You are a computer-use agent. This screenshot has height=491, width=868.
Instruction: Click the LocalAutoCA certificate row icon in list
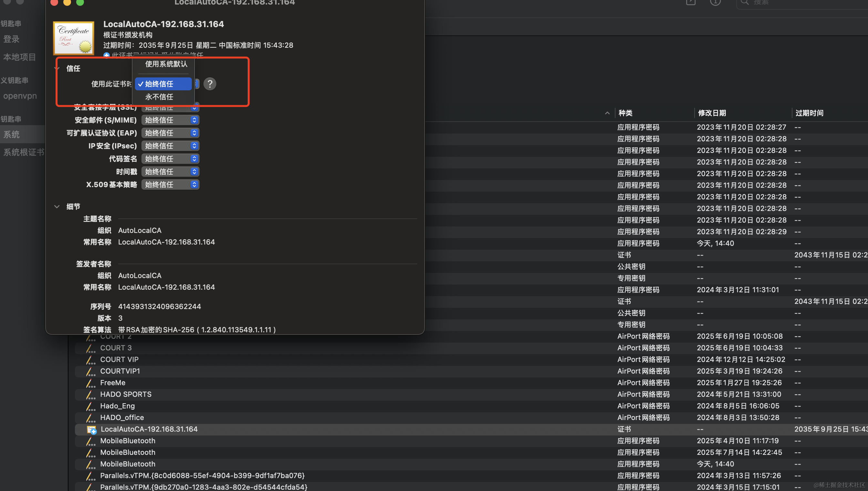click(x=91, y=429)
